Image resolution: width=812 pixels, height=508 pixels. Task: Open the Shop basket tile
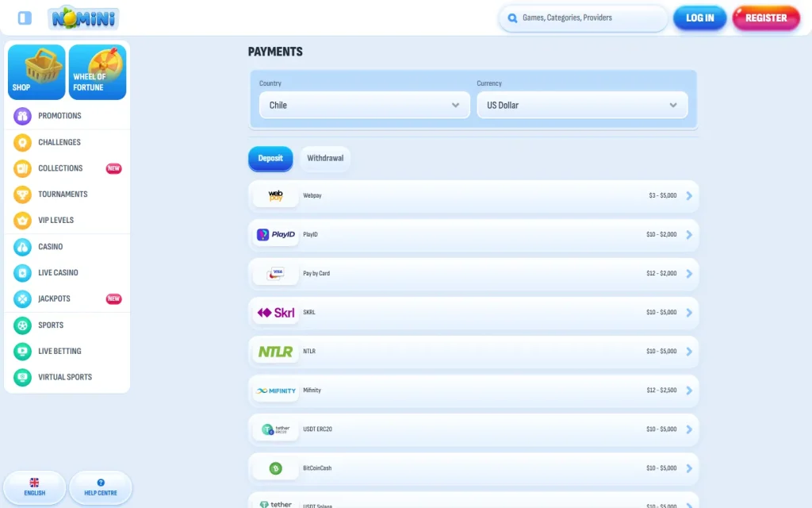click(x=36, y=72)
